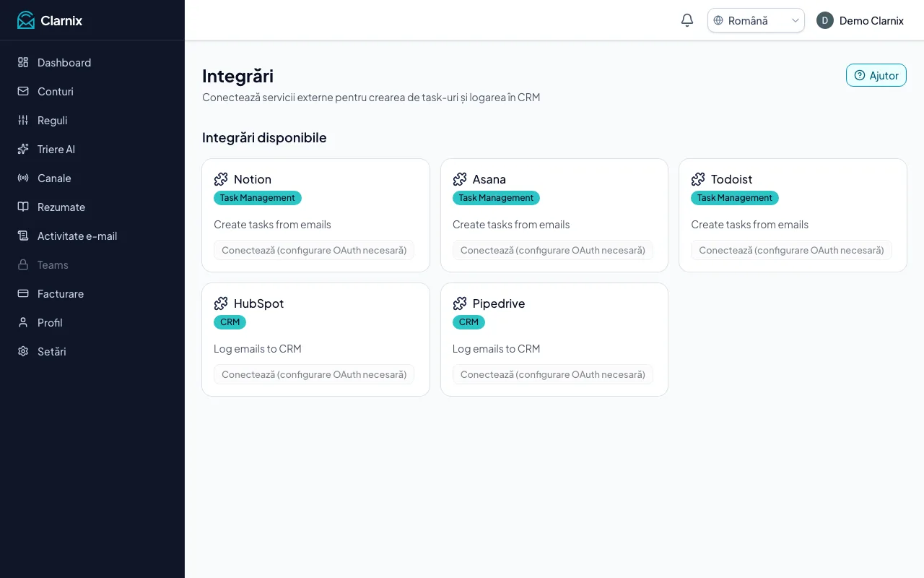Image resolution: width=924 pixels, height=578 pixels.
Task: Click the Dashboard grid icon in sidebar
Action: pos(23,62)
